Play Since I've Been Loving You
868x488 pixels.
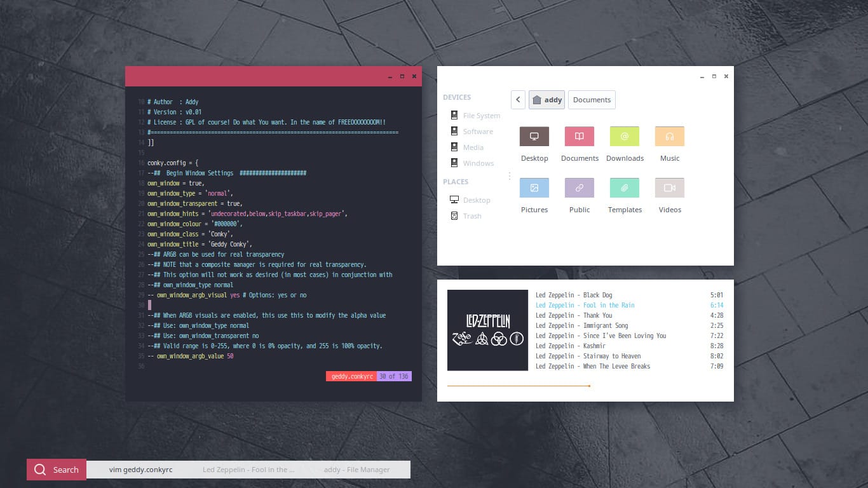601,335
